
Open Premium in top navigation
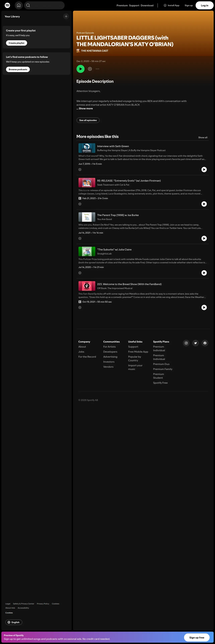pyautogui.click(x=122, y=6)
